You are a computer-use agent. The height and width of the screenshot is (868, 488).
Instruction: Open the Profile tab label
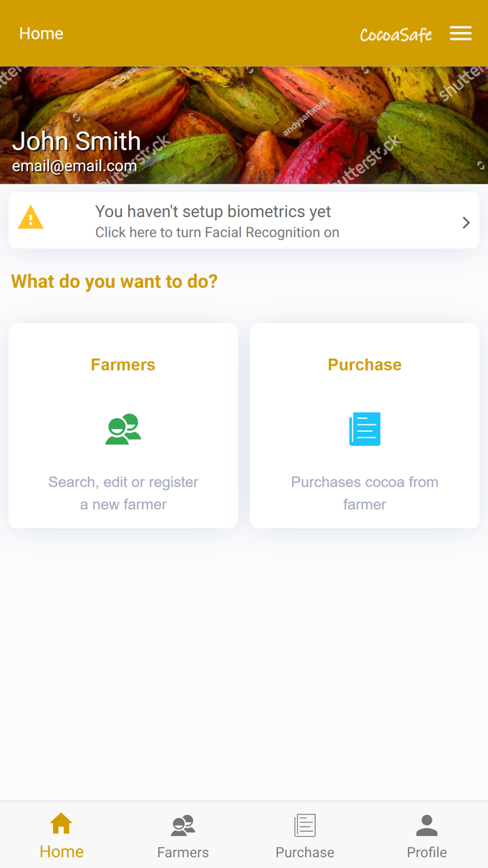(x=427, y=852)
